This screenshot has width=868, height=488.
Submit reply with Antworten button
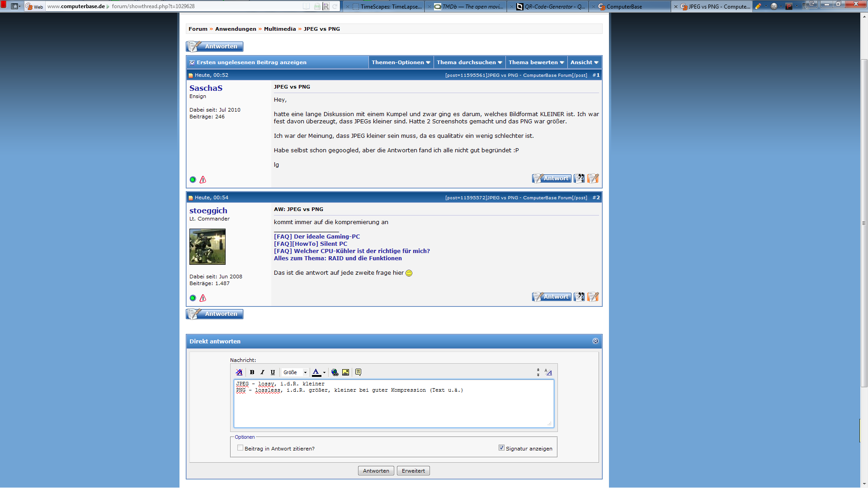(376, 471)
